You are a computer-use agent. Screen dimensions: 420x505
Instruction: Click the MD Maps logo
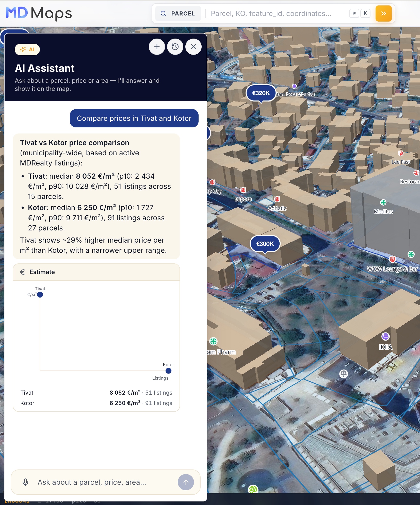(x=39, y=13)
